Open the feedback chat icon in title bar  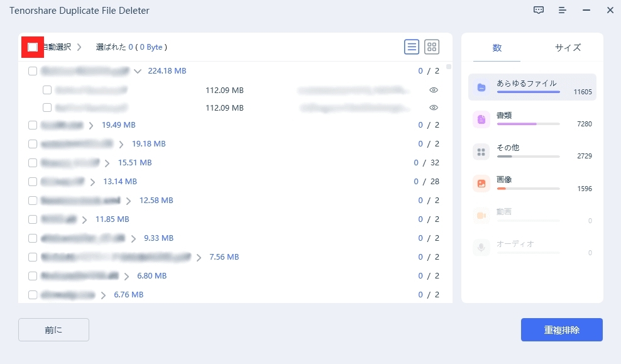pos(538,10)
